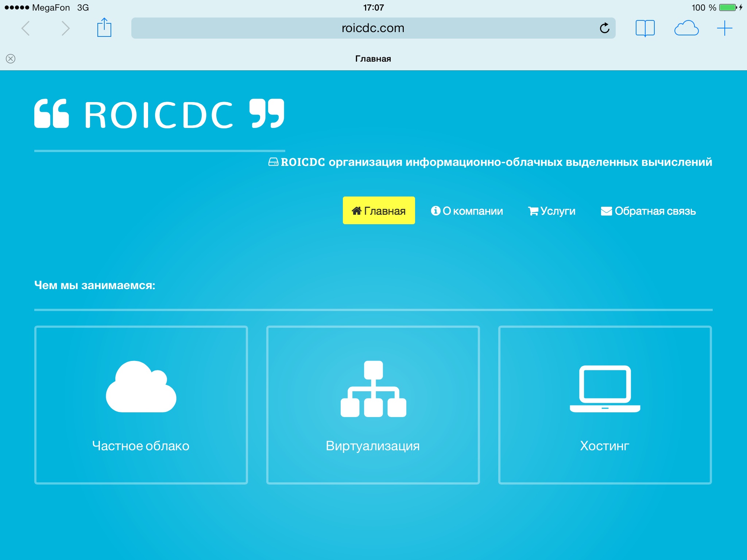Open the Share sheet icon
The image size is (747, 560).
104,27
